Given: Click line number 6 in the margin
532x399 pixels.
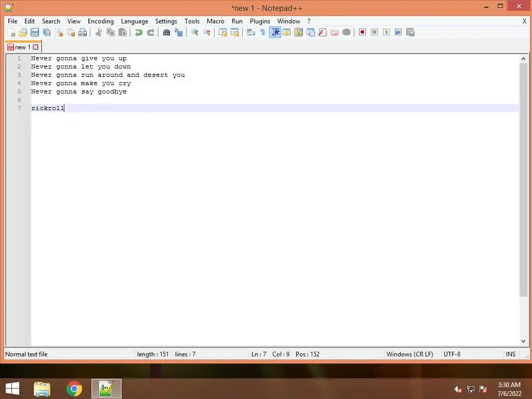Looking at the screenshot, I should click(x=19, y=100).
